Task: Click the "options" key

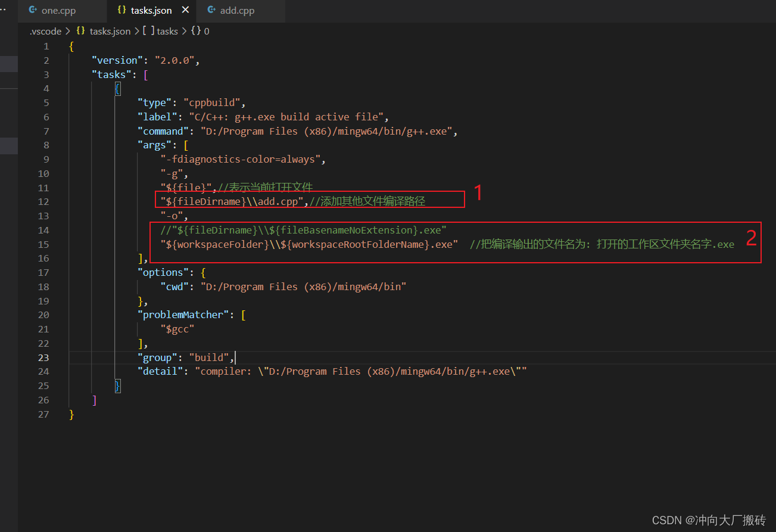Action: (163, 272)
